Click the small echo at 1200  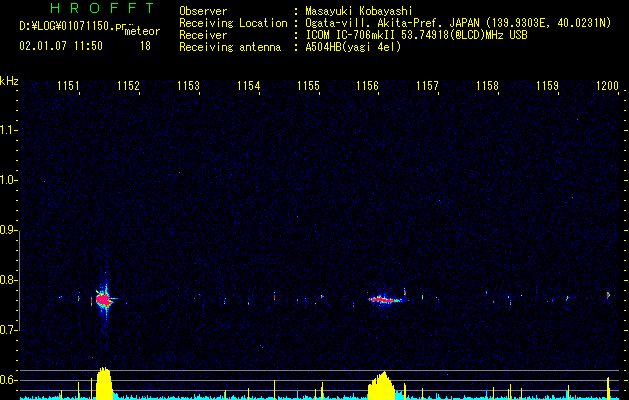608,295
